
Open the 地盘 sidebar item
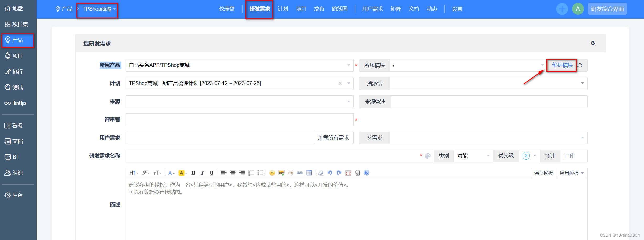[14, 8]
